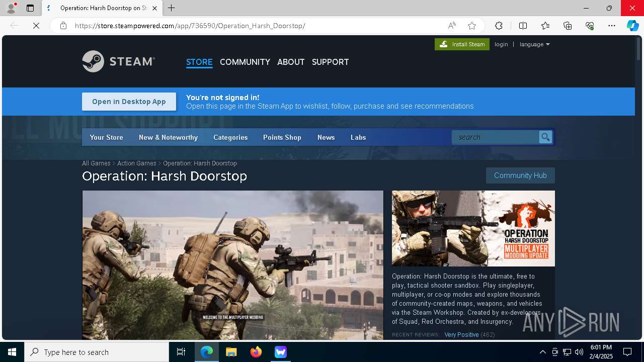This screenshot has width=644, height=362.
Task: Click the Very Positive reviews link
Action: click(461, 334)
